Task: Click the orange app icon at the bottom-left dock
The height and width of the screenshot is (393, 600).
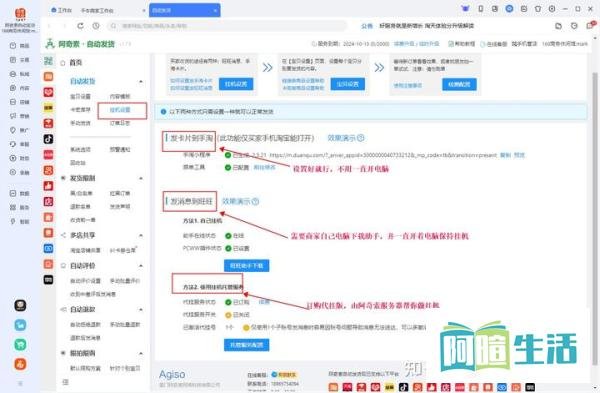Action: coord(20,364)
